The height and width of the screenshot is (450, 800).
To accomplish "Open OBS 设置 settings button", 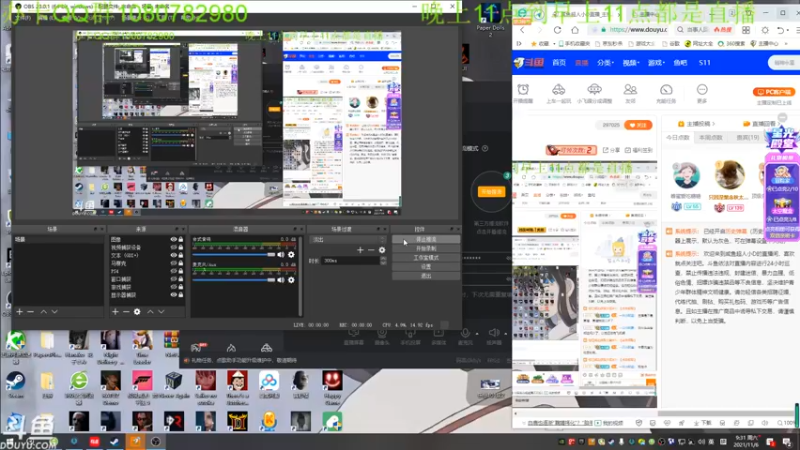I will pos(426,267).
